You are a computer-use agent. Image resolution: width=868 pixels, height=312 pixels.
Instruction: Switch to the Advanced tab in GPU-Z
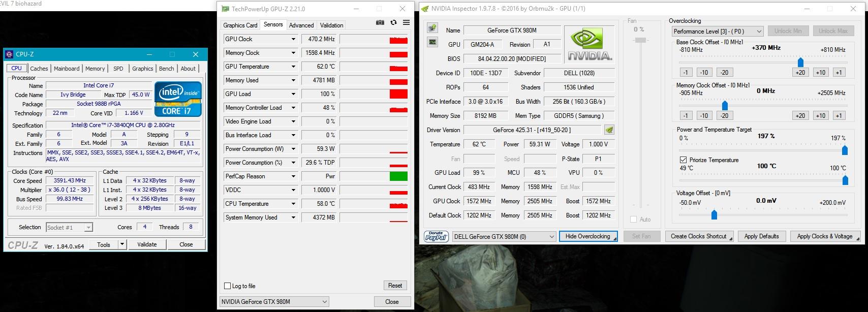click(301, 25)
